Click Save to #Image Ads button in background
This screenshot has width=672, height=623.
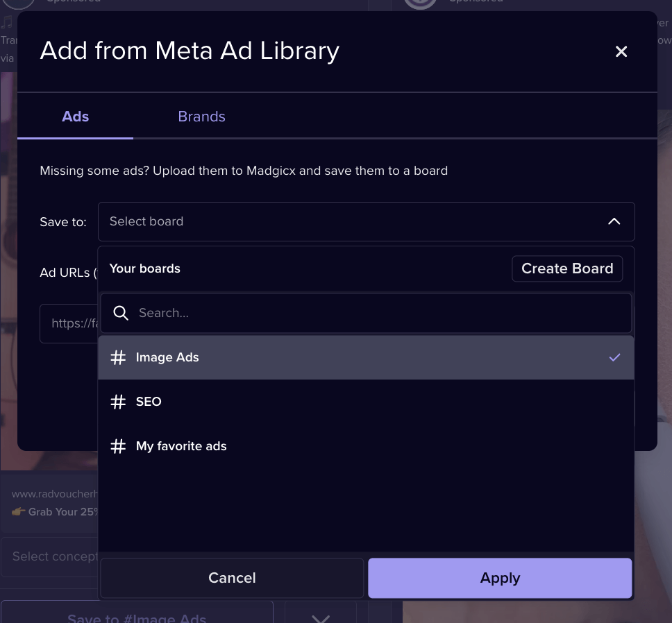point(137,613)
